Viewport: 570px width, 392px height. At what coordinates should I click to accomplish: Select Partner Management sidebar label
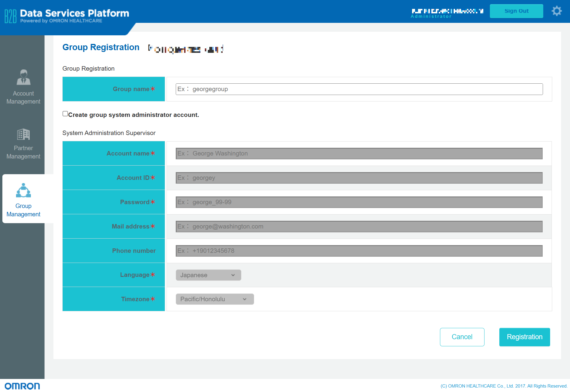[23, 152]
